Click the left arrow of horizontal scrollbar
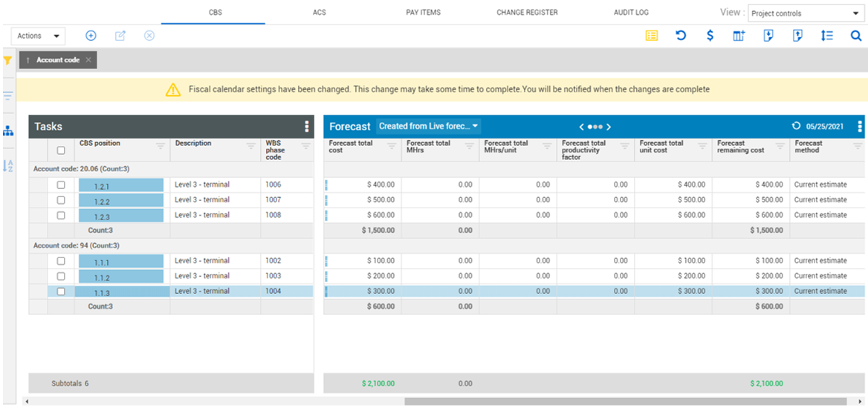The image size is (868, 407). click(x=27, y=401)
